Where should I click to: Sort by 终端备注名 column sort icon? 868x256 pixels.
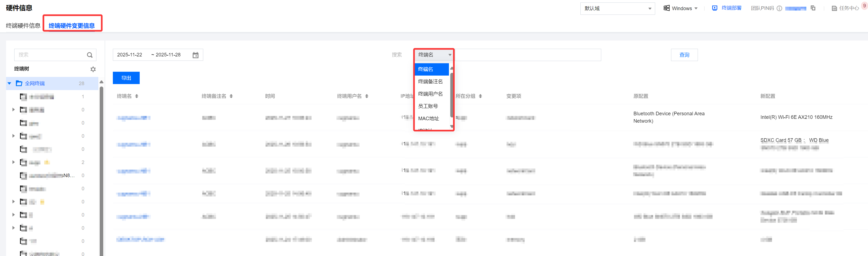click(231, 96)
